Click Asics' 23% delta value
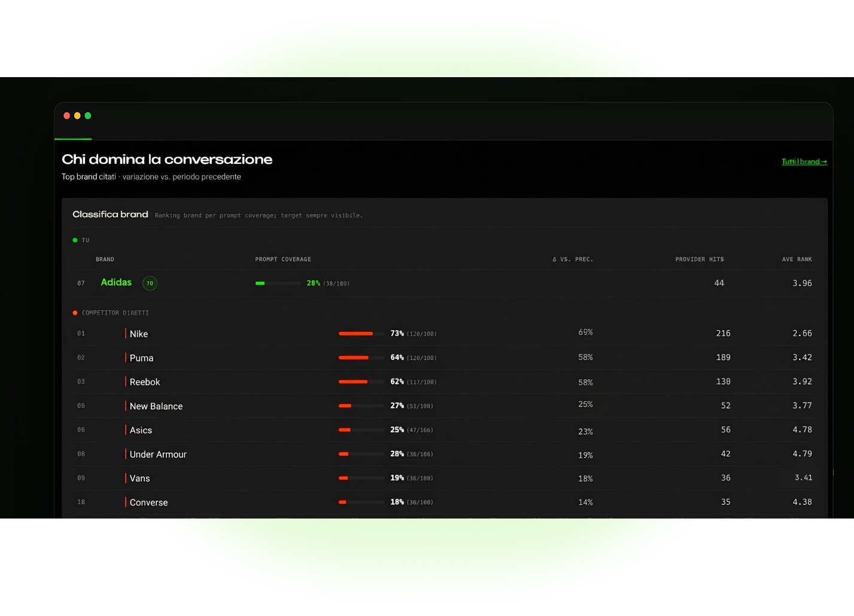854x616 pixels. pyautogui.click(x=585, y=431)
